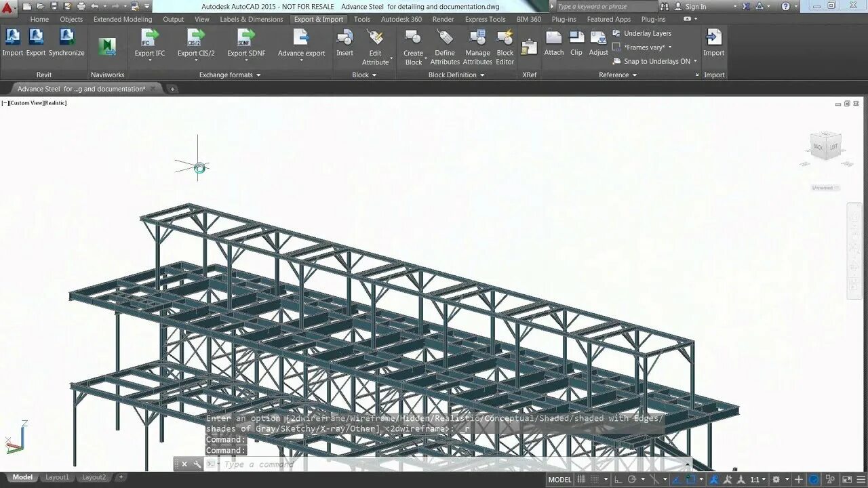Switch to the Layout1 tab
Screen dimensions: 868x488
[x=57, y=477]
